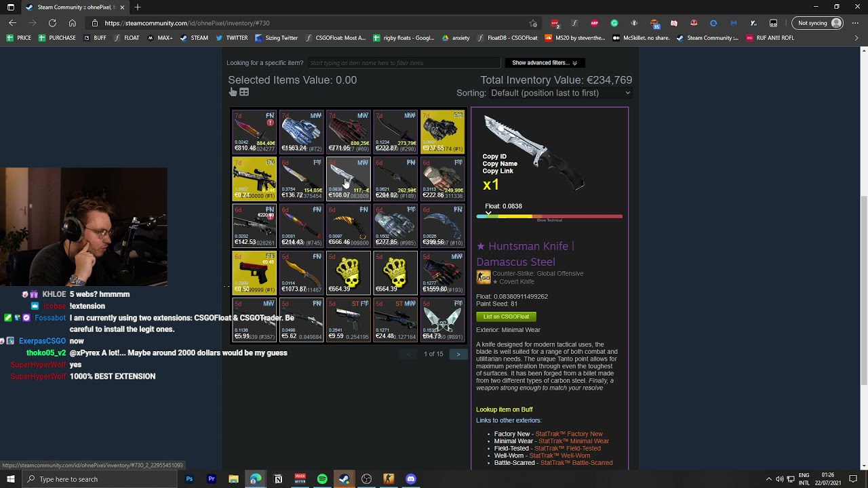This screenshot has width=868, height=488.
Task: Select the StatTrak rifle priced €24.48
Action: click(395, 320)
